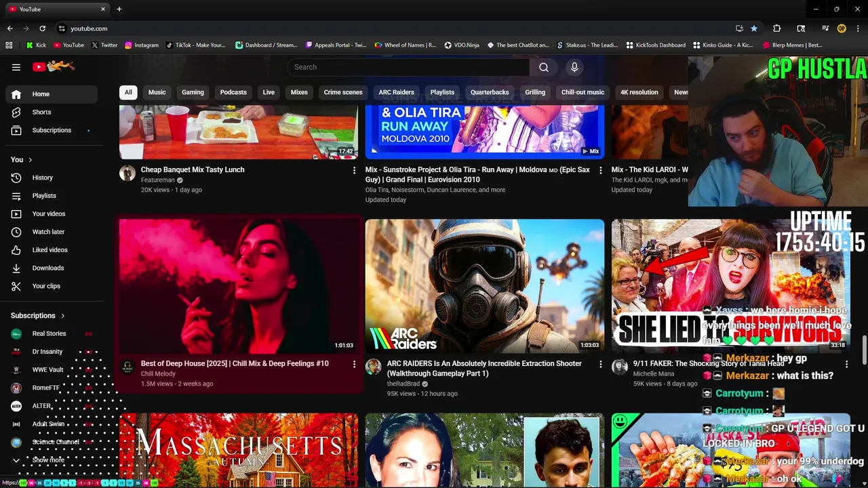Open Watch later in the sidebar

pos(52,232)
